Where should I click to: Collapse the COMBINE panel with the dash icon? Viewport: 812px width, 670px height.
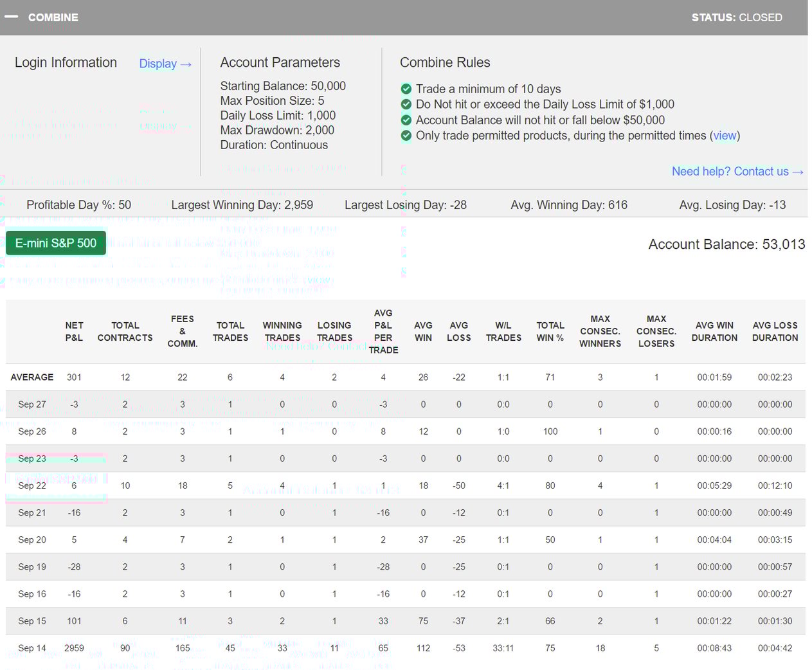(x=11, y=17)
